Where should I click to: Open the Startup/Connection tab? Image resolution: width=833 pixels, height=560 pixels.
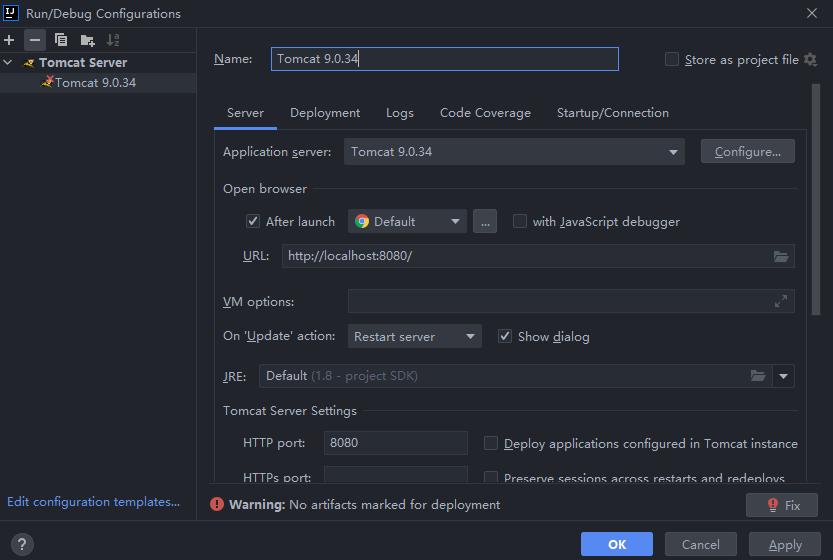pos(613,113)
